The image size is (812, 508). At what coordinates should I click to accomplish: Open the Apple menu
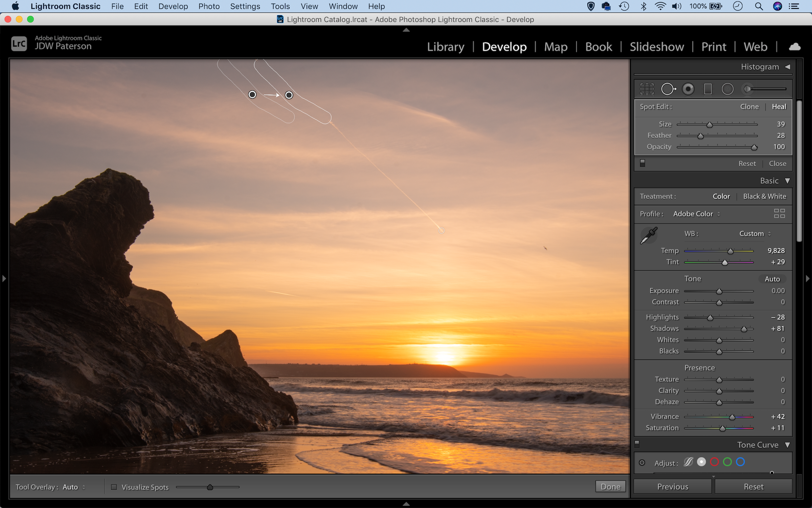[16, 6]
